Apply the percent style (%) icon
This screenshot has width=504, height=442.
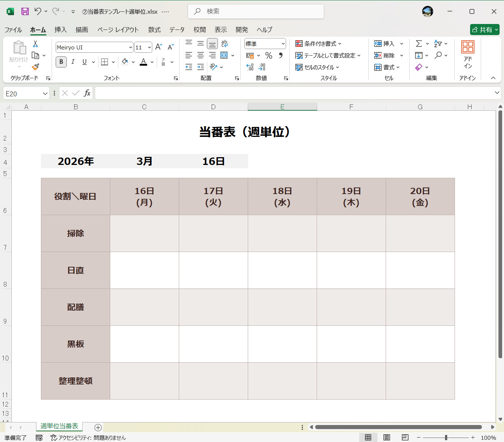pos(269,55)
